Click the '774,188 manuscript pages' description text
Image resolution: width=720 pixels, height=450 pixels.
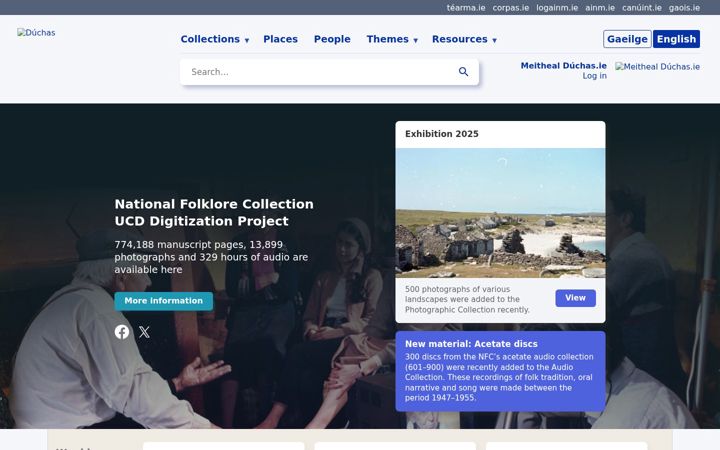tap(211, 257)
